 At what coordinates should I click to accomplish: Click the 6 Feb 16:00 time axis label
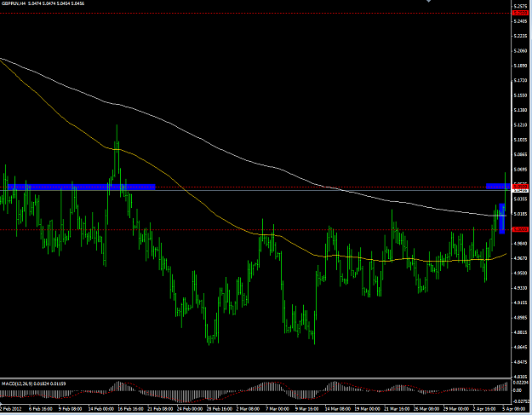(x=41, y=409)
